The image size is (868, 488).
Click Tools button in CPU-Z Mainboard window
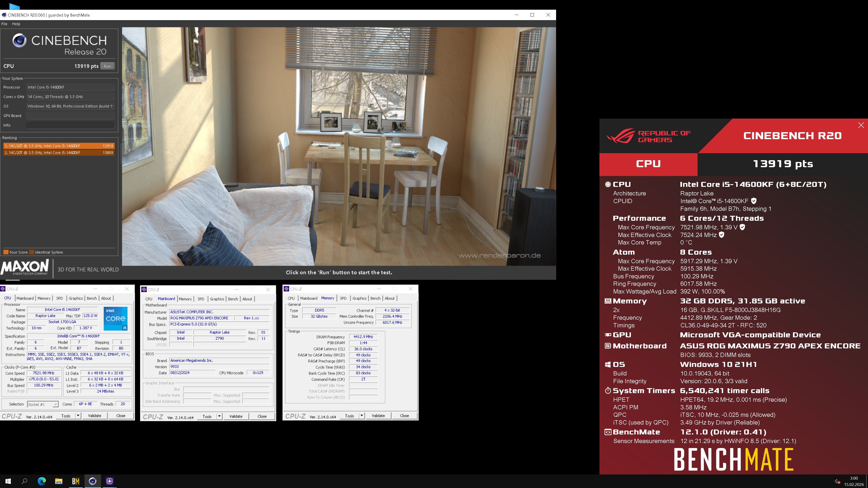(x=207, y=417)
